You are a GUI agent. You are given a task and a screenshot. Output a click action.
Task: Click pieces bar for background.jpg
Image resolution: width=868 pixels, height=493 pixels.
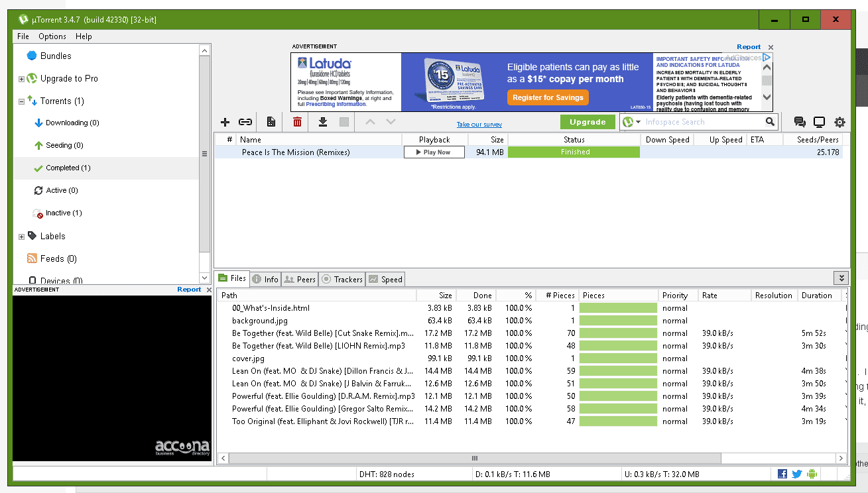pyautogui.click(x=618, y=321)
